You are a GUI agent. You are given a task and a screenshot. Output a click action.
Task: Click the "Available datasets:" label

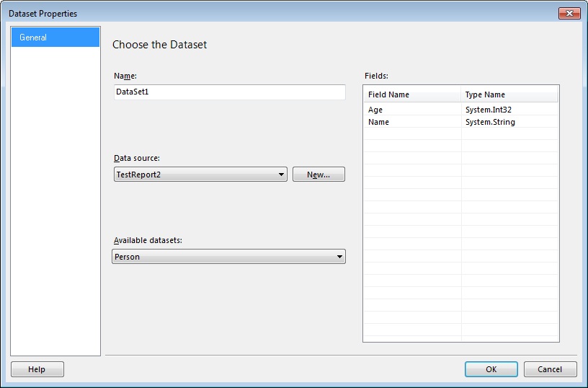(148, 240)
